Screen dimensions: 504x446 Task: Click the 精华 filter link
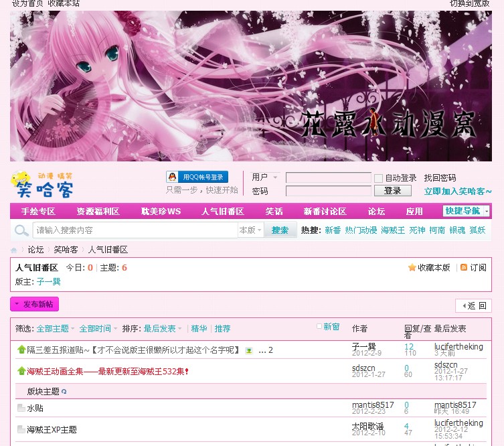coord(199,329)
